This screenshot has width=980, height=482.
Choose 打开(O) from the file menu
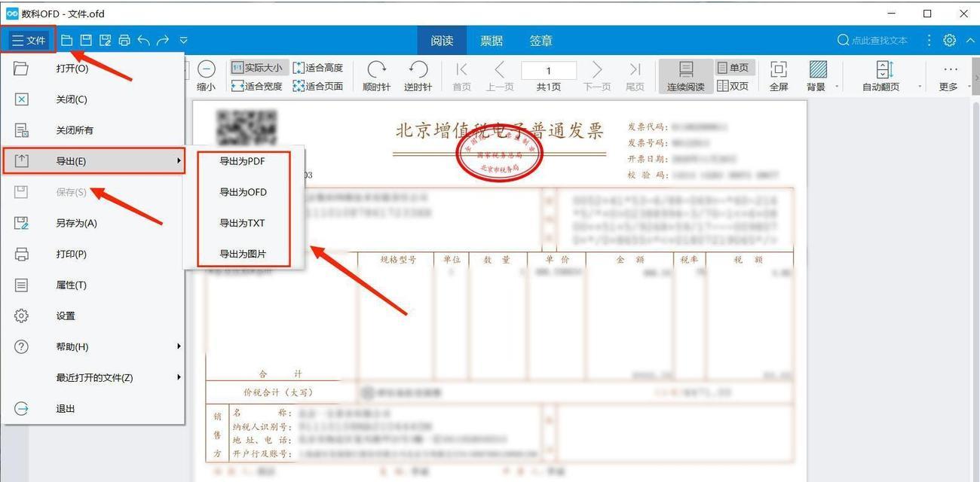tap(93, 69)
